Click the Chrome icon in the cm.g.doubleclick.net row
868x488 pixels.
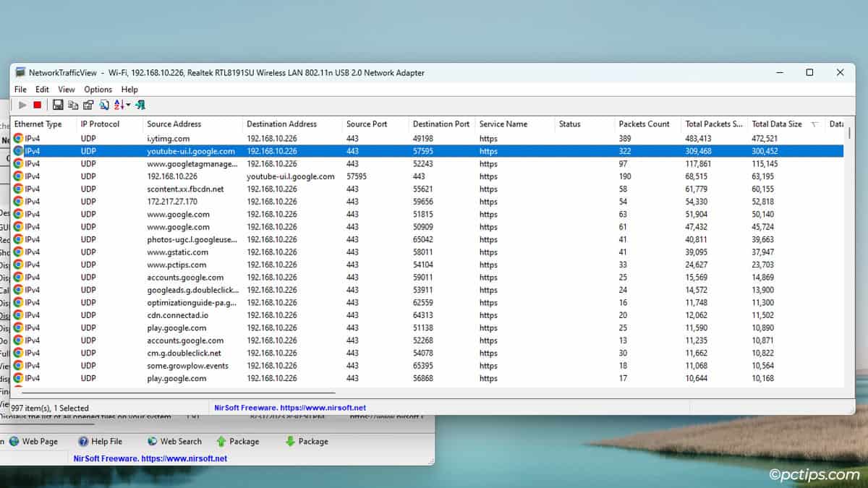click(18, 353)
